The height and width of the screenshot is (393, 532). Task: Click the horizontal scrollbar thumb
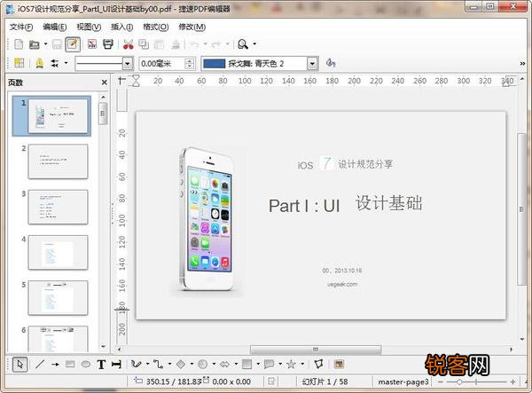pyautogui.click(x=316, y=350)
